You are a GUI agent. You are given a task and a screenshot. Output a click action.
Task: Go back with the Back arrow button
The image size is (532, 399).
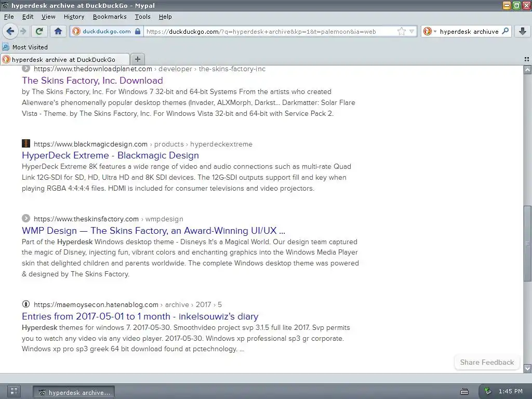pyautogui.click(x=10, y=31)
